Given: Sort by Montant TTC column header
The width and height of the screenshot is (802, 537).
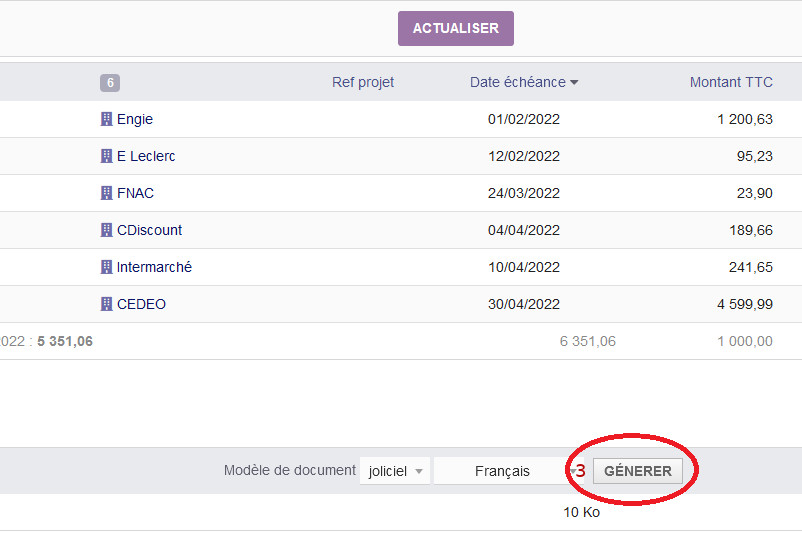Looking at the screenshot, I should pyautogui.click(x=731, y=82).
